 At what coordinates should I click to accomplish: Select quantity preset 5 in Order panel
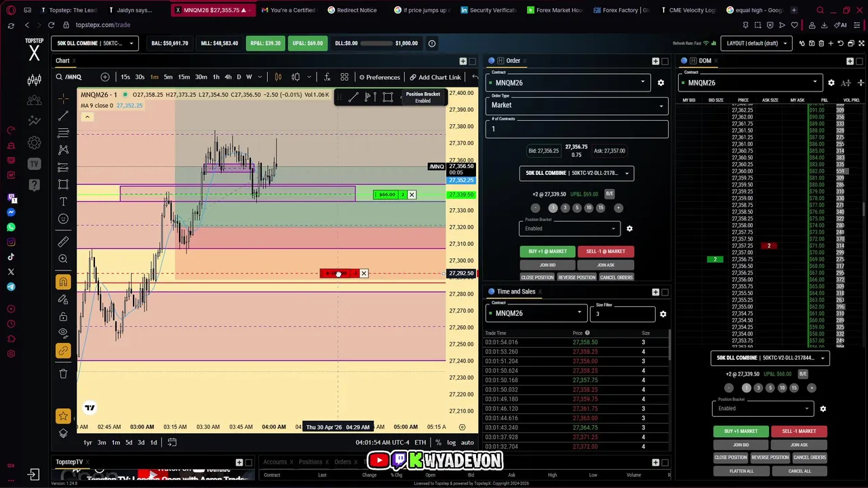576,208
